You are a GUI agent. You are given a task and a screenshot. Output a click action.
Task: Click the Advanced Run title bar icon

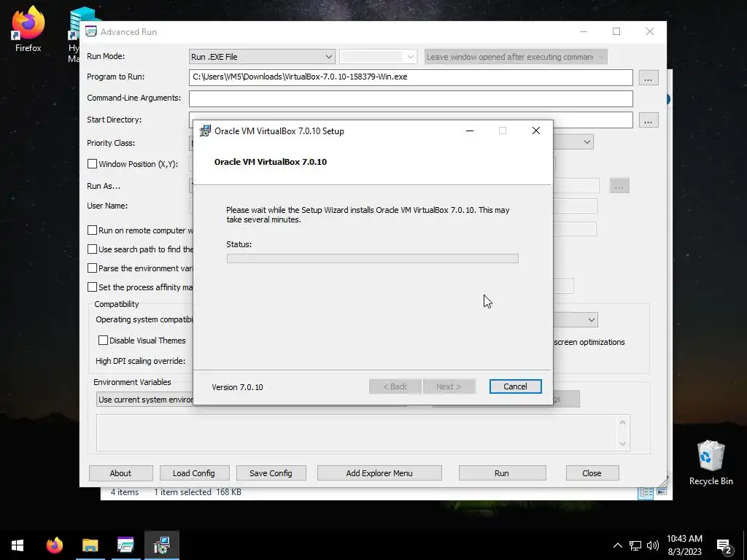[91, 31]
